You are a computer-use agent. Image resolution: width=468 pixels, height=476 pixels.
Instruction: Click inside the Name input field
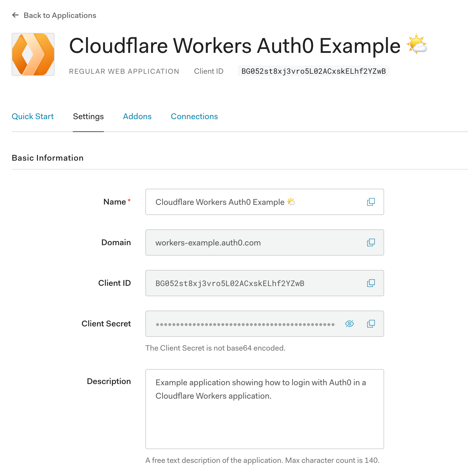254,202
